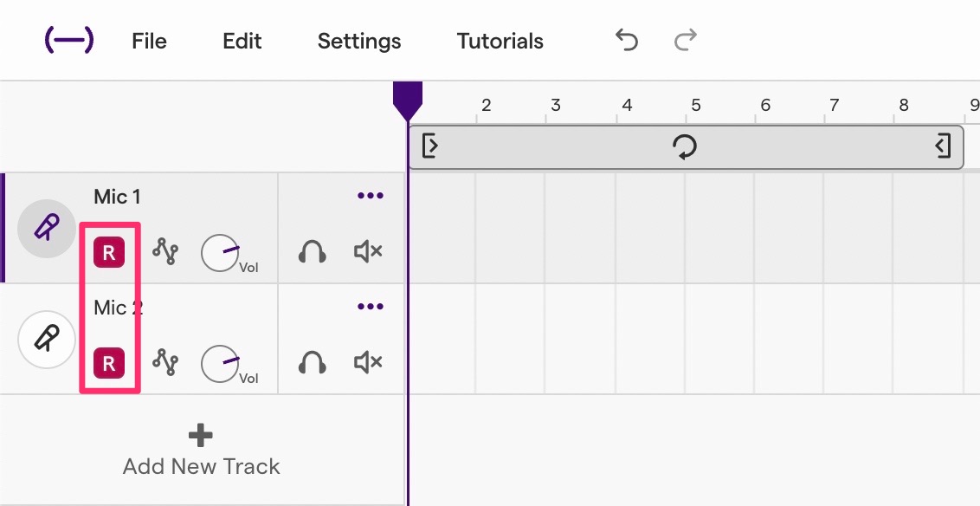Click the Soundtrap logo icon
The height and width of the screenshot is (506, 980).
68,41
